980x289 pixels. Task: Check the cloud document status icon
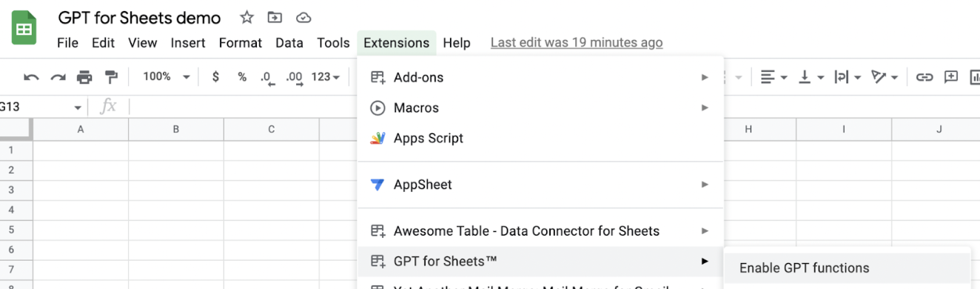click(303, 18)
